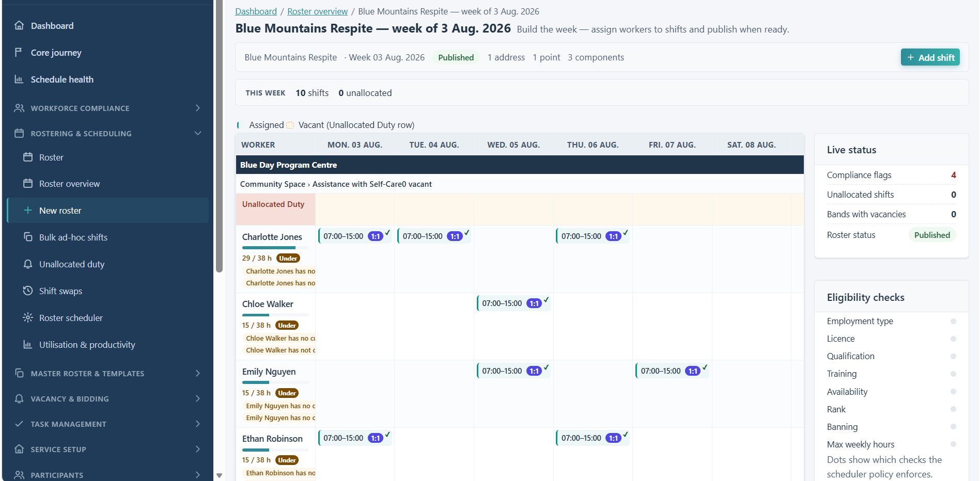The width and height of the screenshot is (980, 481).
Task: Click Ethan Robinson worker name
Action: click(272, 439)
